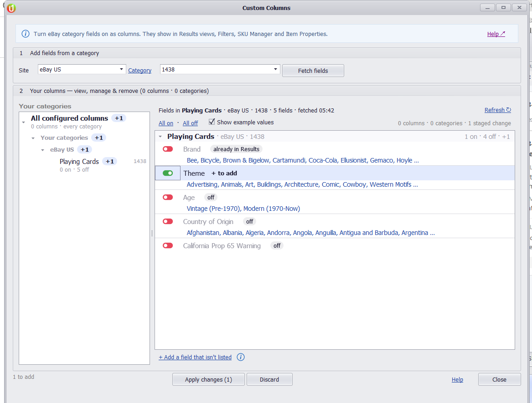The image size is (532, 403).
Task: Maximize the Custom Columns window
Action: (x=503, y=7)
